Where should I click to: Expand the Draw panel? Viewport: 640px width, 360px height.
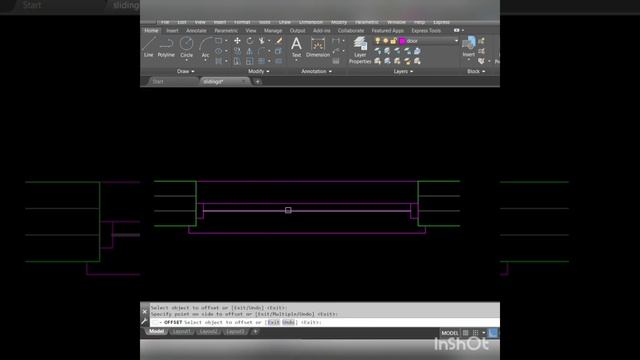tap(186, 71)
